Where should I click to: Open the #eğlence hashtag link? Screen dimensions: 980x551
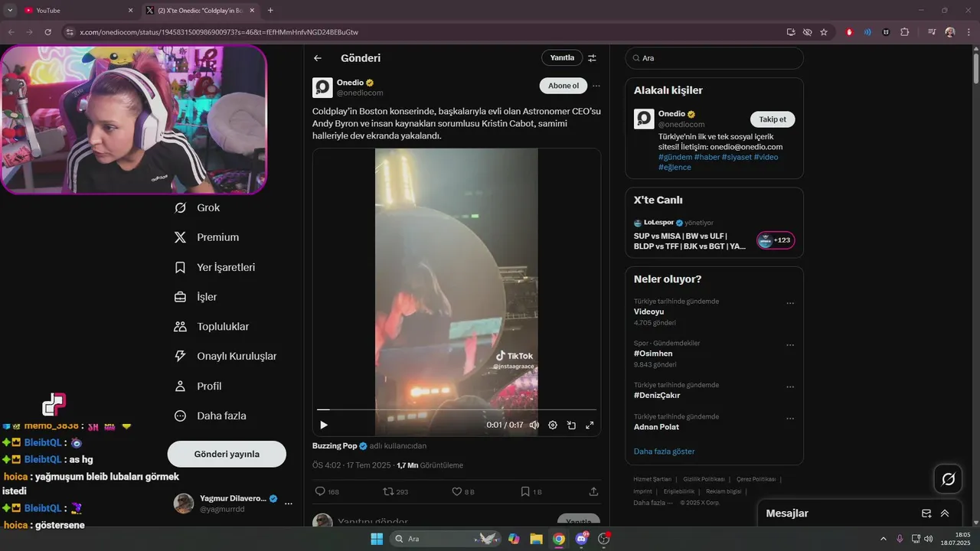(x=675, y=167)
